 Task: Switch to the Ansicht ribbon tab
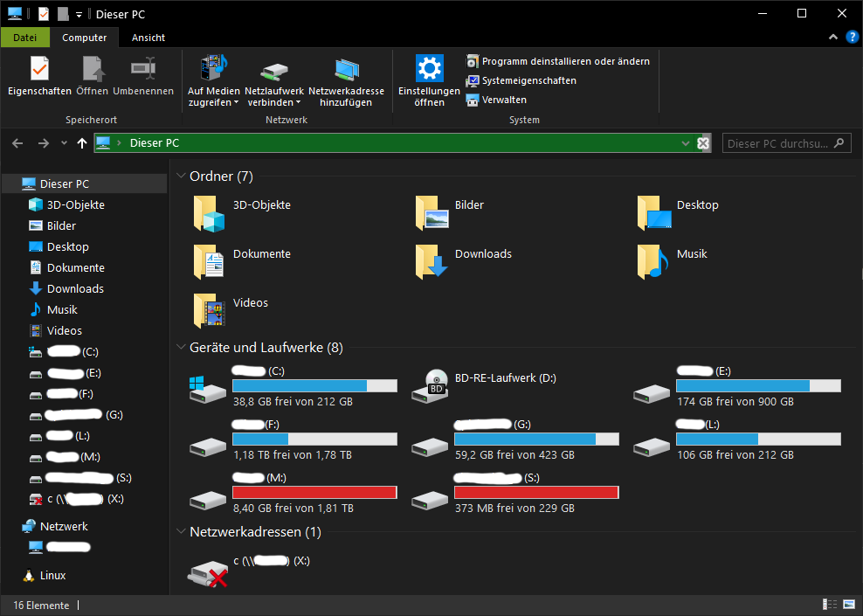[x=148, y=38]
